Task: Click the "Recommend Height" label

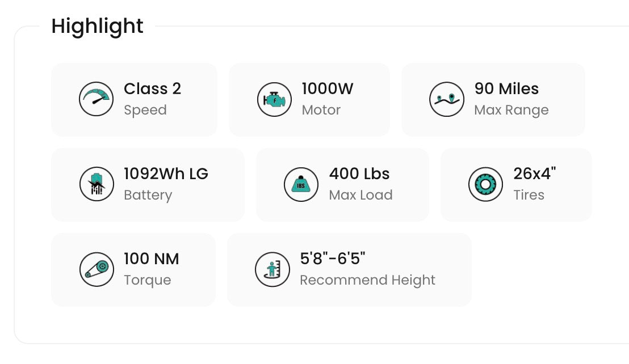Action: pos(367,280)
